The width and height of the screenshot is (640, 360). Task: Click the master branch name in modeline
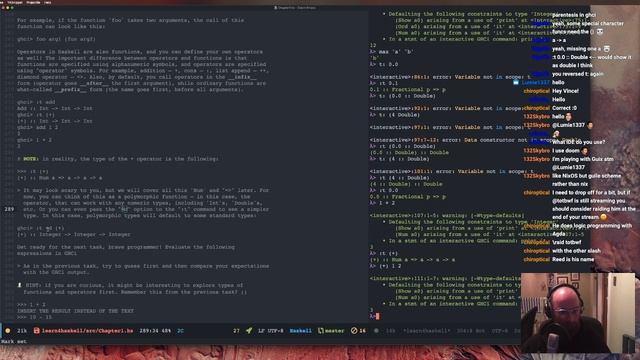coord(334,331)
